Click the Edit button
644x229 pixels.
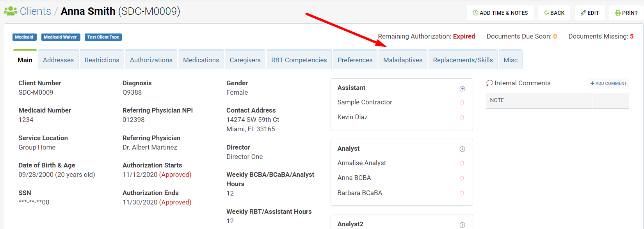590,13
